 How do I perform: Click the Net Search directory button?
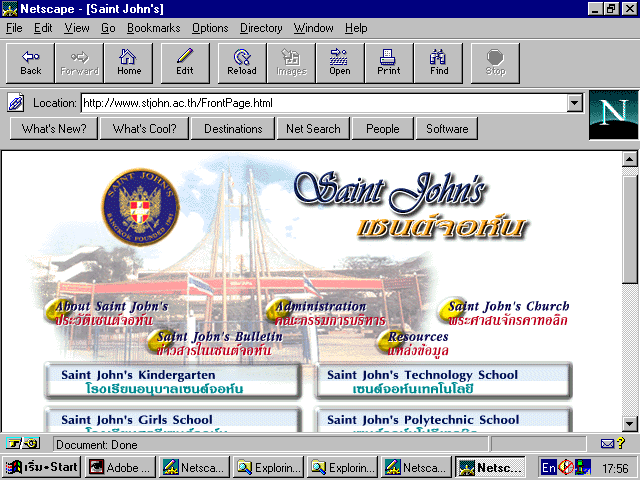tap(313, 128)
